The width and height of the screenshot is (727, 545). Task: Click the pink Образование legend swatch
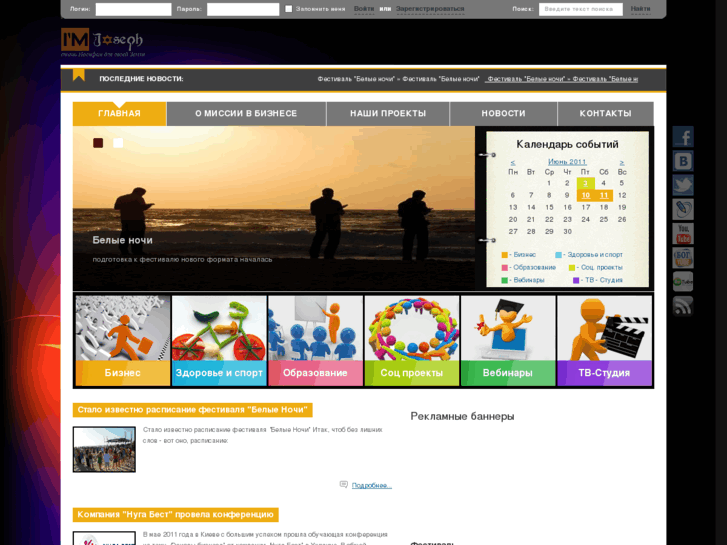click(x=504, y=268)
